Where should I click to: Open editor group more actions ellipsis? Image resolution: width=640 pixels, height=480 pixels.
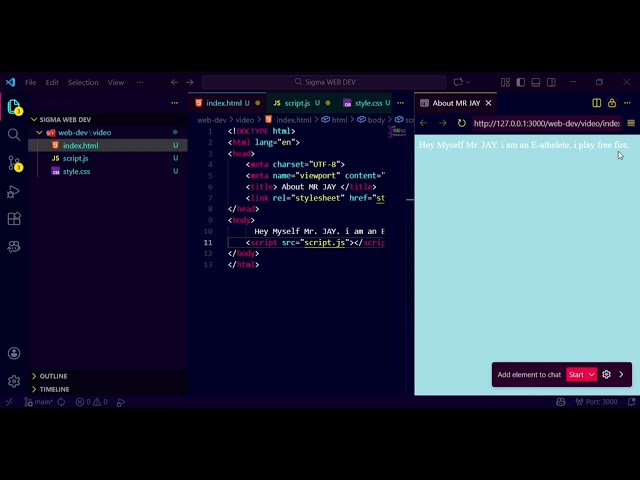click(x=401, y=103)
